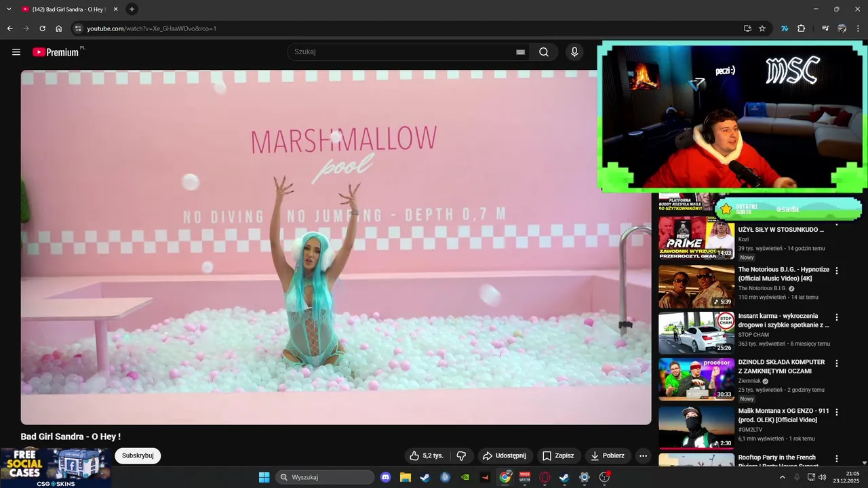Show hidden system tray icons chevron
Viewport: 868px width, 488px height.
(x=782, y=477)
